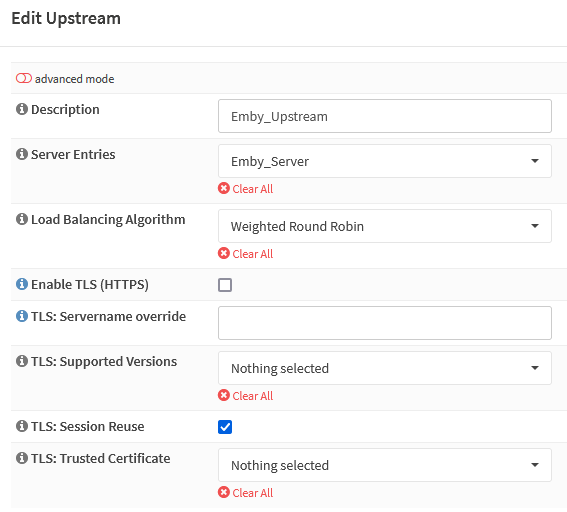The height and width of the screenshot is (512, 567).
Task: Click the Edit Upstream heading
Action: tap(66, 18)
